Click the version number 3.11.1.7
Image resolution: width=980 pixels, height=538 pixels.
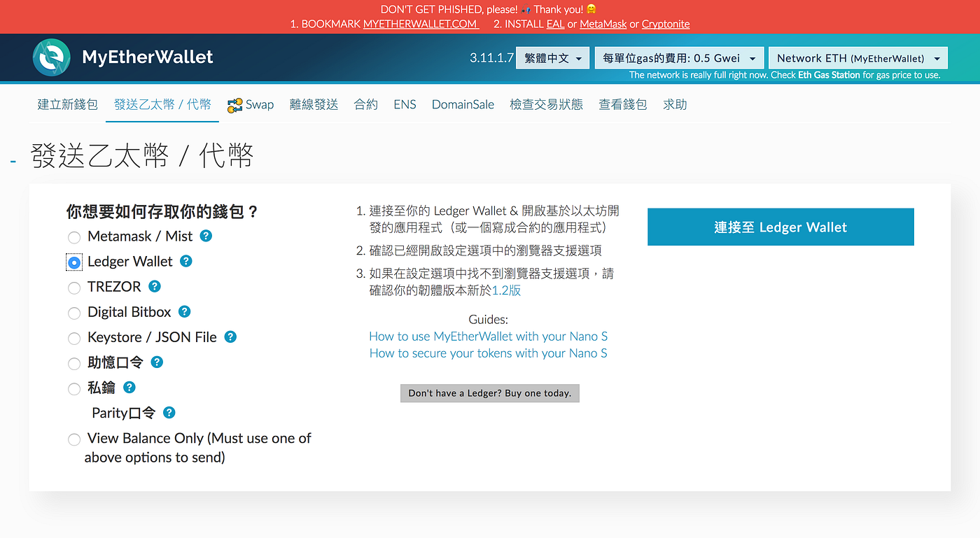point(492,58)
